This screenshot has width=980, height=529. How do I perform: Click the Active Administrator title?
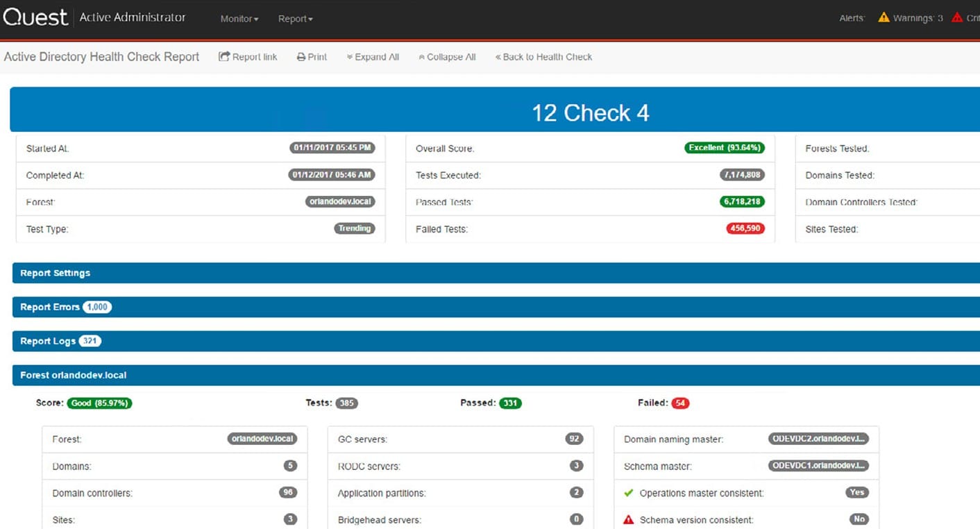pos(133,17)
